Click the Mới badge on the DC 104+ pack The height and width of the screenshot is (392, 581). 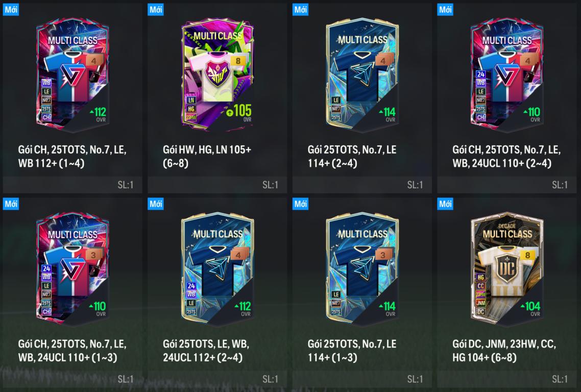(445, 204)
